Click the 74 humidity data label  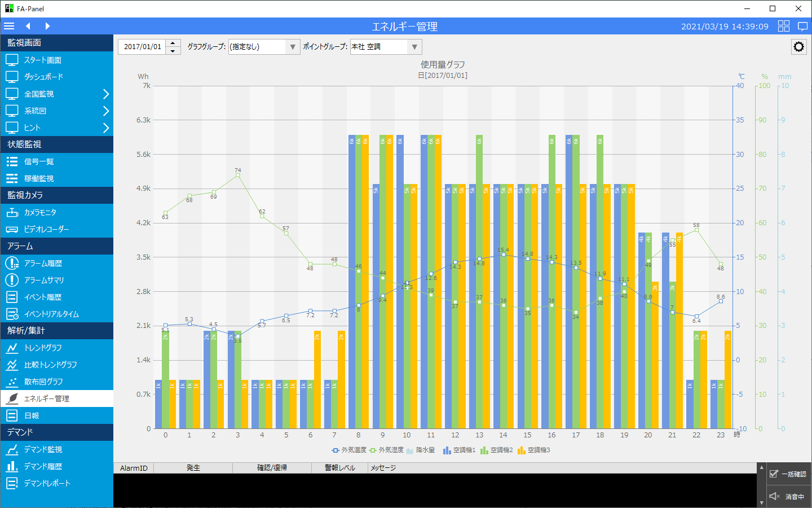point(238,170)
